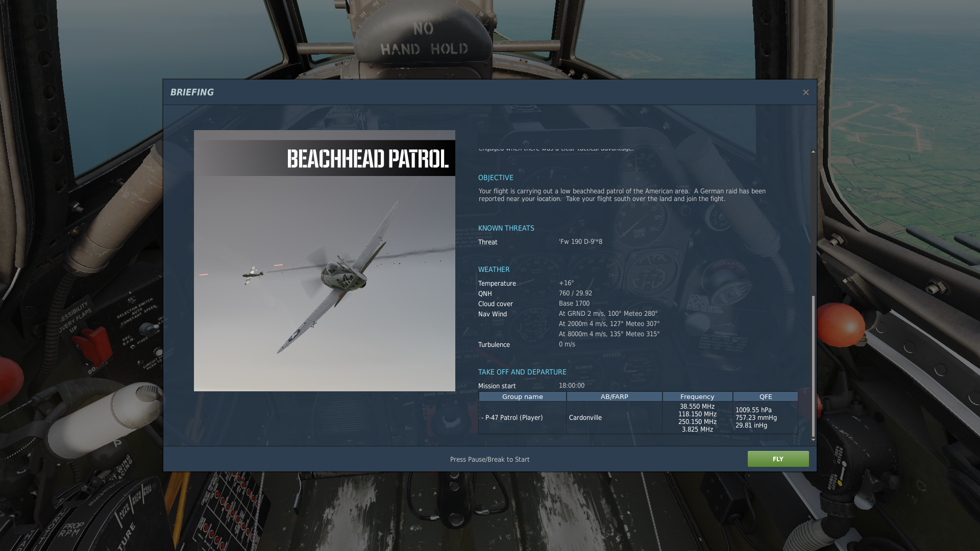
Task: Click the AB/FARP column header
Action: click(x=615, y=396)
